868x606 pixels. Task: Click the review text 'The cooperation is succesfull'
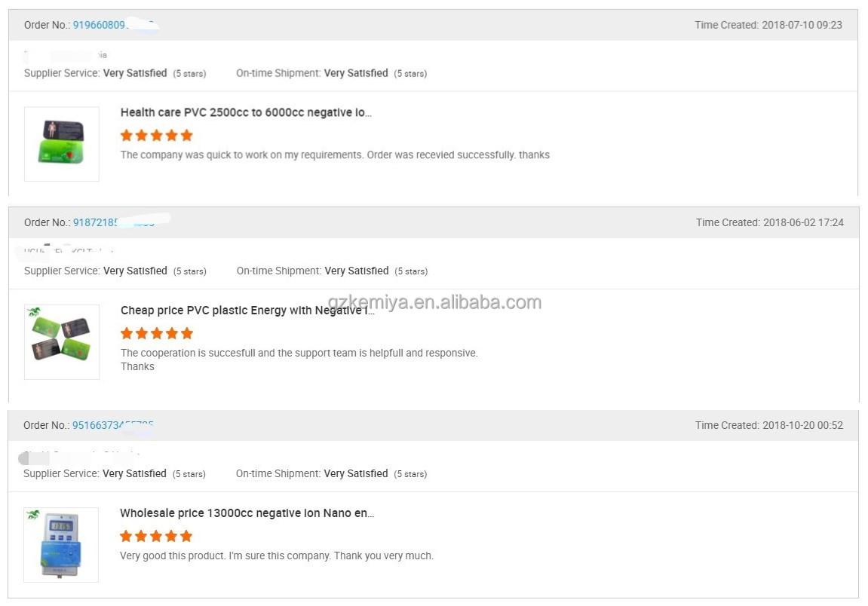[299, 353]
